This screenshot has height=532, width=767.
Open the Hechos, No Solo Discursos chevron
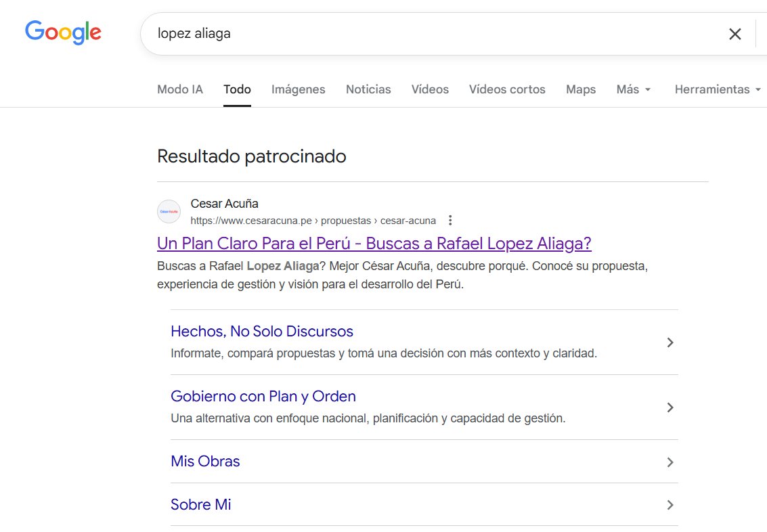point(670,342)
